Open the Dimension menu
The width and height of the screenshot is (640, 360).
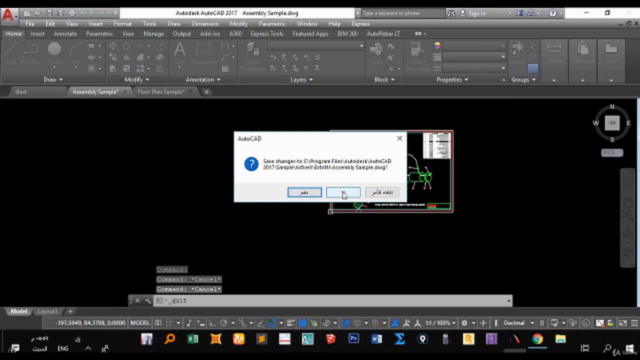(205, 24)
